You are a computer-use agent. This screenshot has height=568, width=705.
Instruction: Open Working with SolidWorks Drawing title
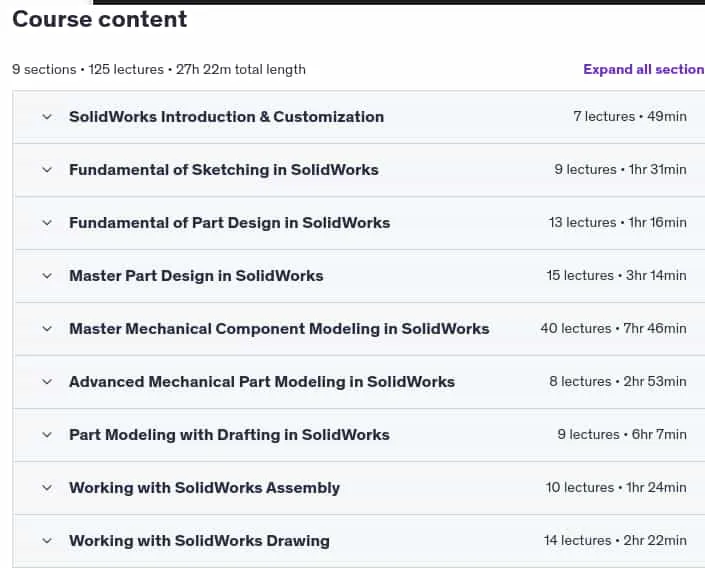tap(200, 541)
